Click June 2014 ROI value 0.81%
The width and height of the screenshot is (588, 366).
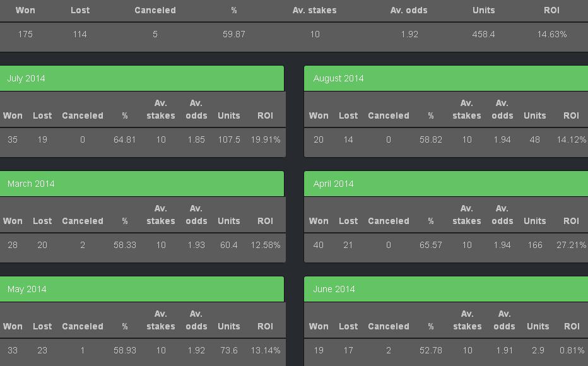point(572,351)
